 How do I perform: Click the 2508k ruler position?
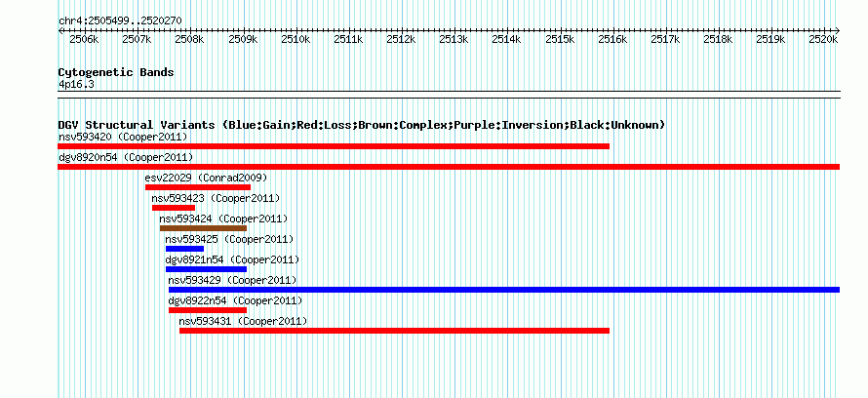[x=190, y=39]
